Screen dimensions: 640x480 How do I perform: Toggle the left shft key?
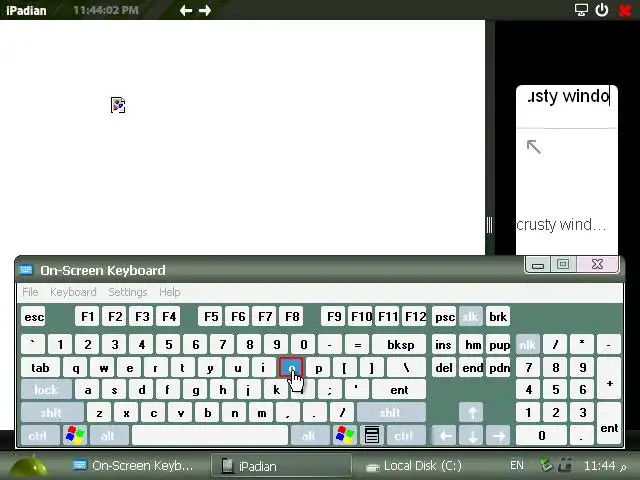[52, 413]
